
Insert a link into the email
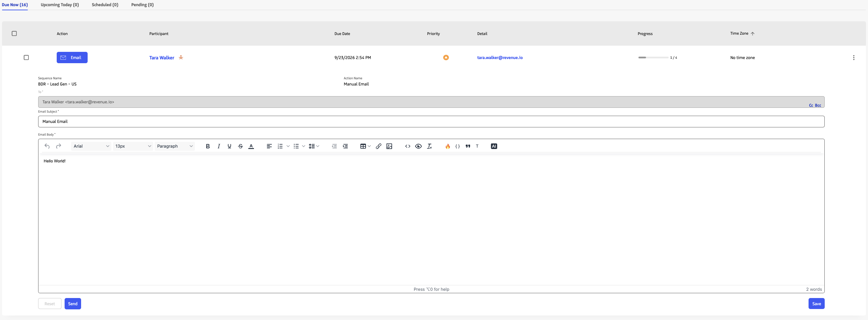pos(378,146)
